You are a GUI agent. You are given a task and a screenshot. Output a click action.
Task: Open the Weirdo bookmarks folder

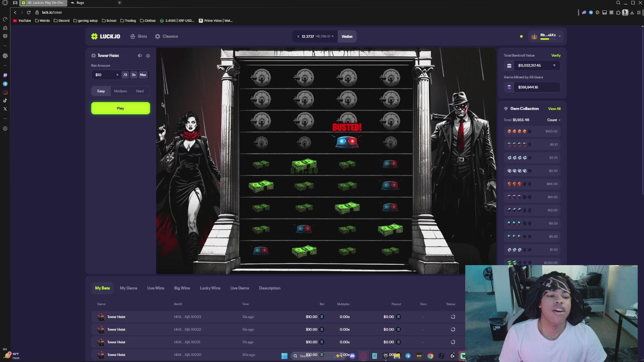42,21
